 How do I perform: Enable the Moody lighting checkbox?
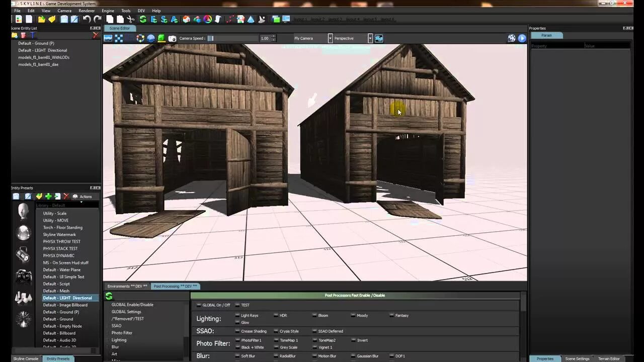[353, 315]
